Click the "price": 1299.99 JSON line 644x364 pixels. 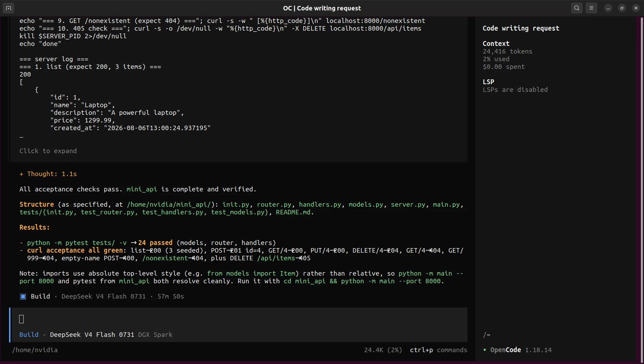click(x=83, y=120)
